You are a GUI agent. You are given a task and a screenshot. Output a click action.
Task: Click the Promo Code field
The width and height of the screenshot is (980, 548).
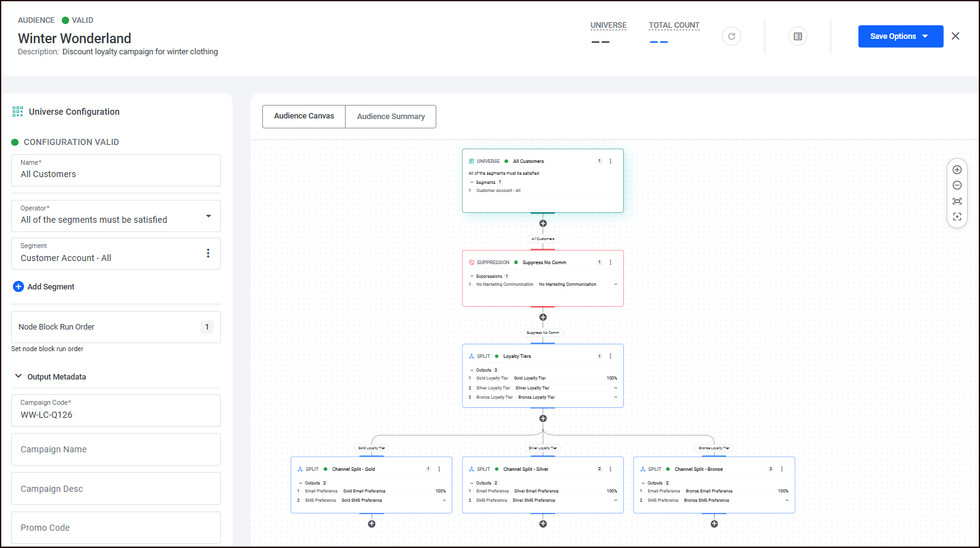116,528
